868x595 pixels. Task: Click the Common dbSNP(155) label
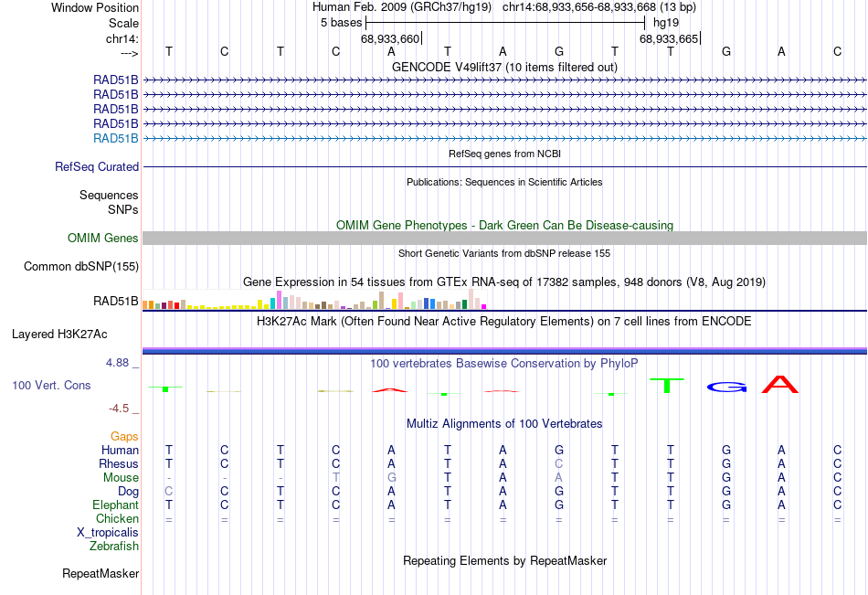click(80, 267)
